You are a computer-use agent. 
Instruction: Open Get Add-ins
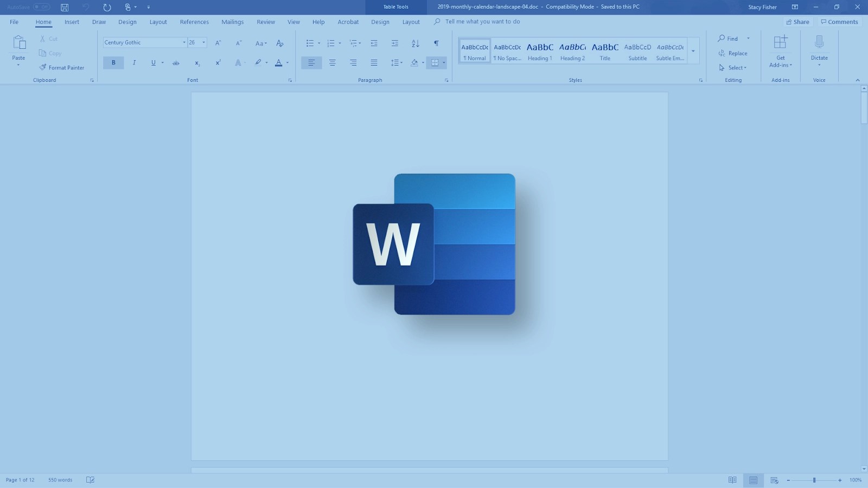(781, 52)
